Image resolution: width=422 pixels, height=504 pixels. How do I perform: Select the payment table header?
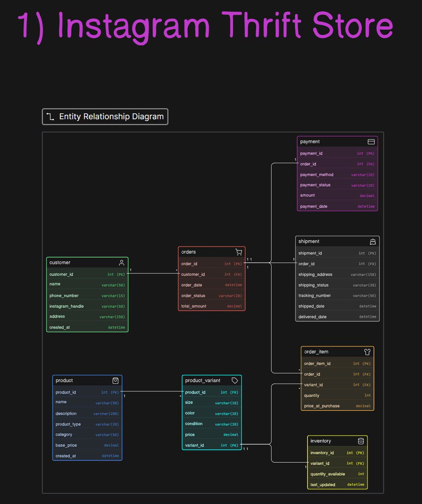[x=338, y=142]
